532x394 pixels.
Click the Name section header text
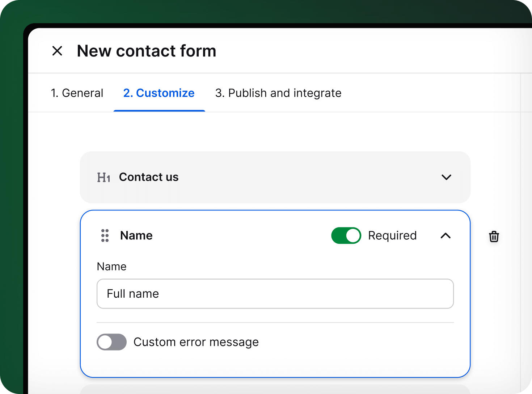point(136,235)
